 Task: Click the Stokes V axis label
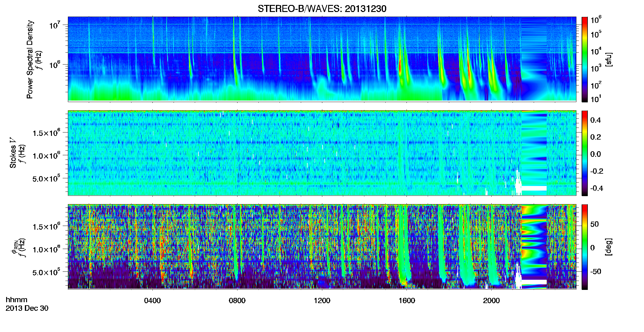(13, 153)
